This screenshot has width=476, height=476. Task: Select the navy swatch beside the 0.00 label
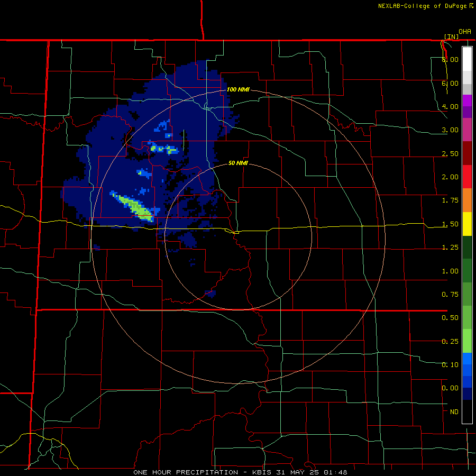(x=467, y=394)
